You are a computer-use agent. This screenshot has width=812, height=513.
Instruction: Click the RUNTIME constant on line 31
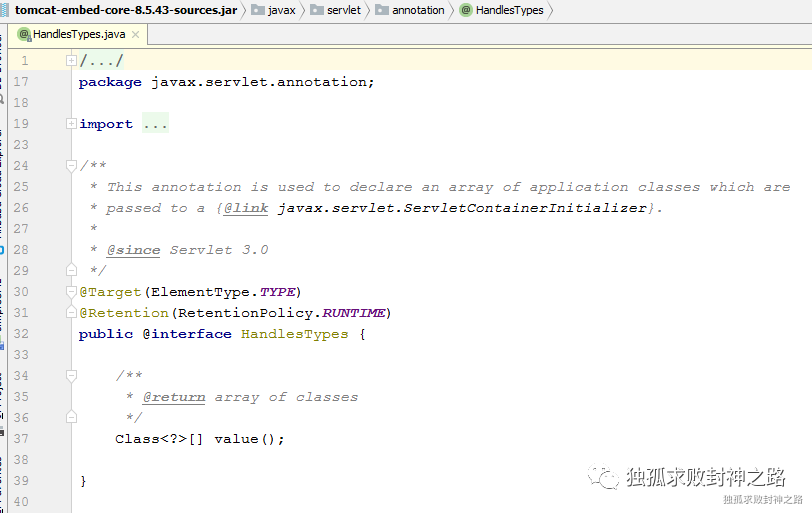(354, 313)
